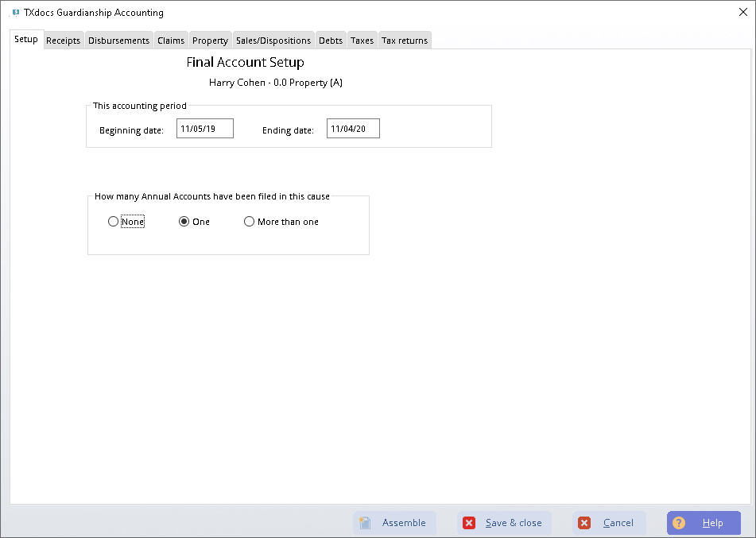The width and height of the screenshot is (756, 538).
Task: Open the Debts tab
Action: coord(331,41)
